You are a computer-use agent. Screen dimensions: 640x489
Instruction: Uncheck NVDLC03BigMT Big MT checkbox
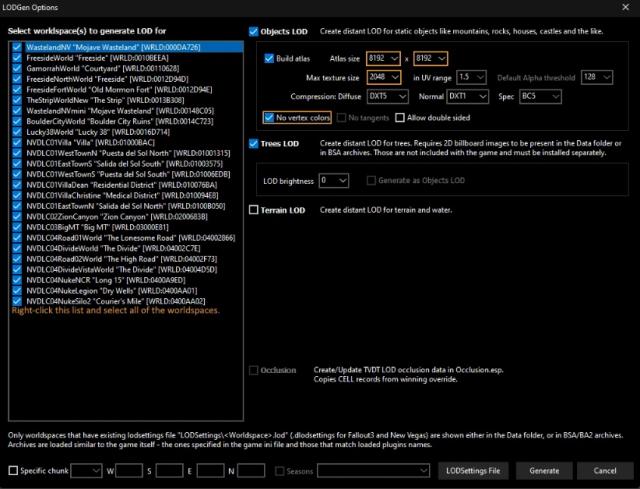click(x=17, y=227)
